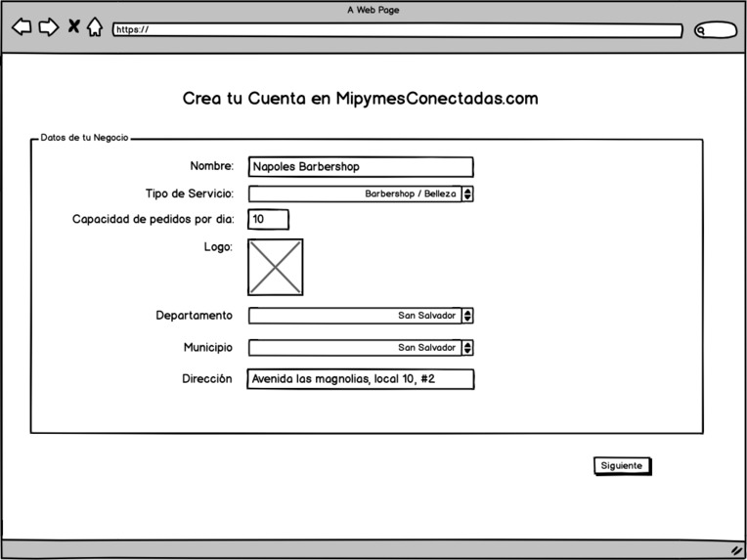This screenshot has width=747, height=560.
Task: Click the window resize grip icon
Action: [x=737, y=550]
